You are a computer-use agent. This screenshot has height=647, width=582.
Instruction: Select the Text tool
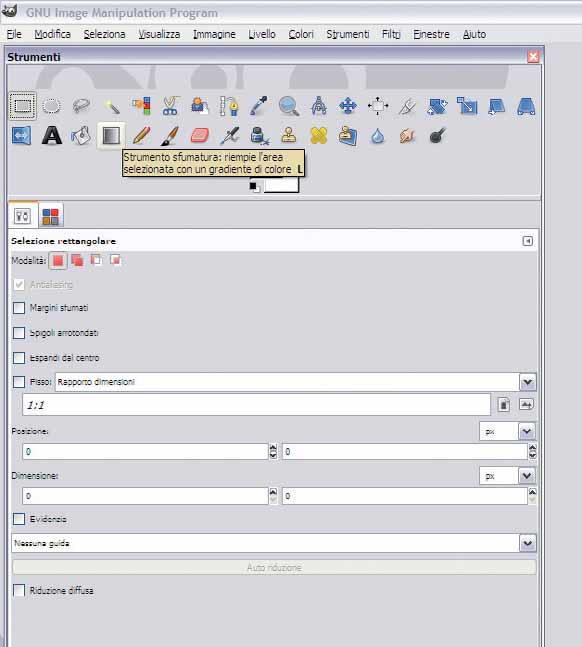52,135
